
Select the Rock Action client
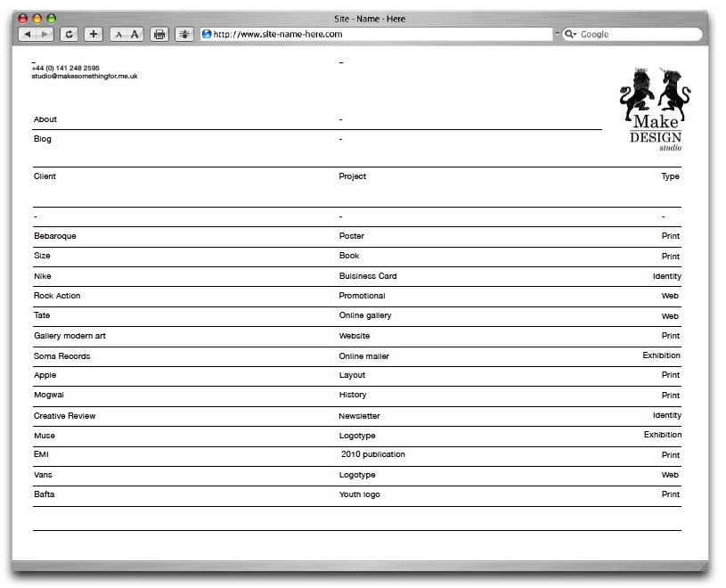tap(57, 296)
